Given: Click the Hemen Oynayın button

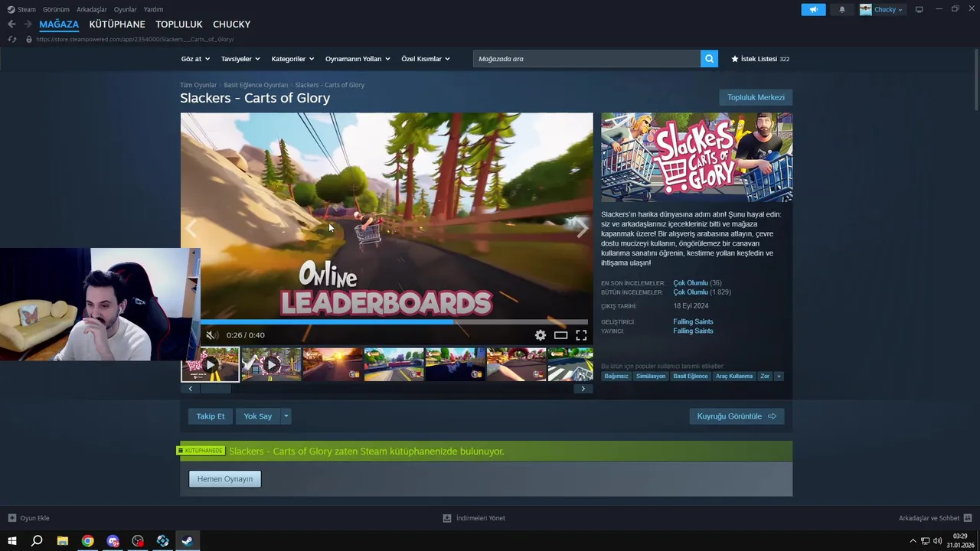Looking at the screenshot, I should point(225,479).
